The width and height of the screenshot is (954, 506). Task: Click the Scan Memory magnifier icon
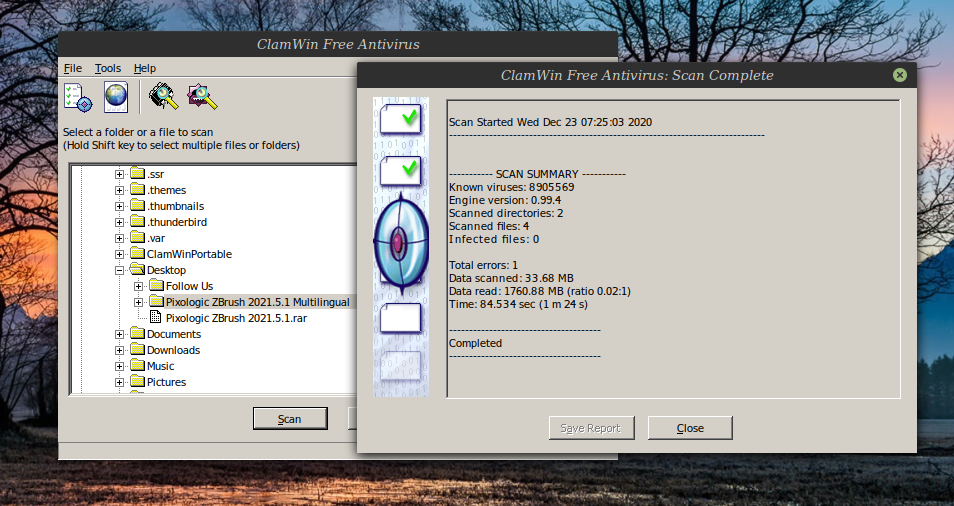click(x=163, y=97)
